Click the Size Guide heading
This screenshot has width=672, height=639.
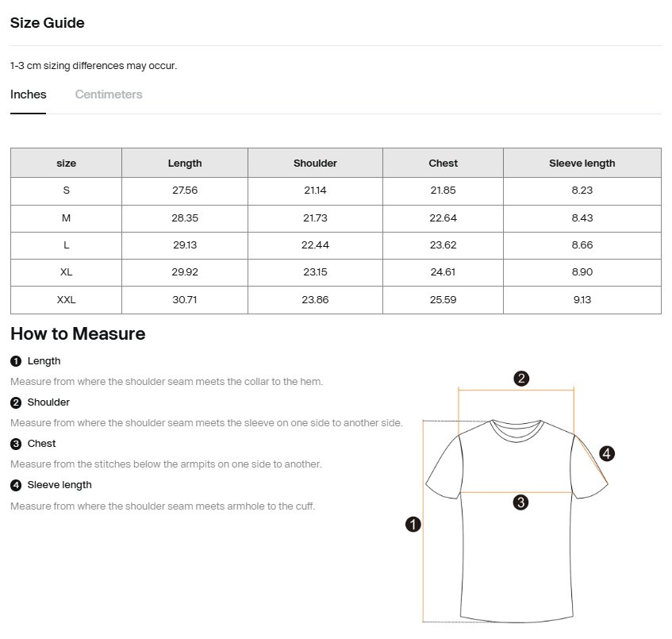(x=48, y=23)
